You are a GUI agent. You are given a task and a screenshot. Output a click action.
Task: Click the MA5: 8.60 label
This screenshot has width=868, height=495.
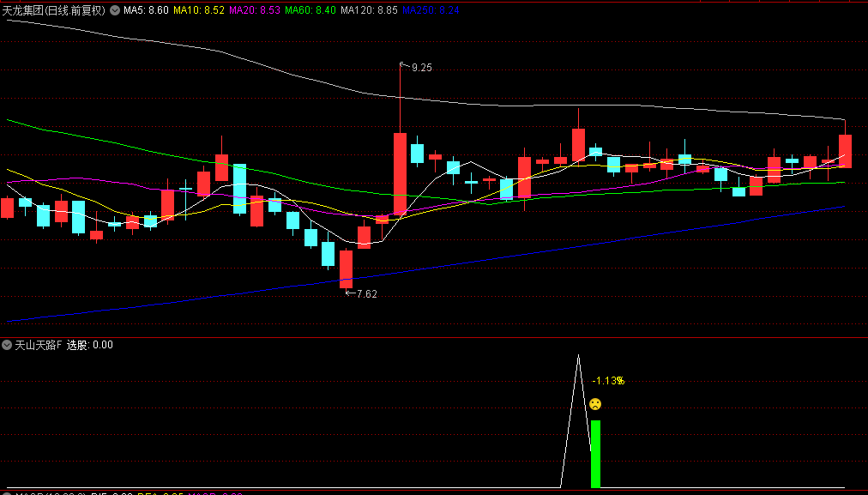[x=146, y=10]
